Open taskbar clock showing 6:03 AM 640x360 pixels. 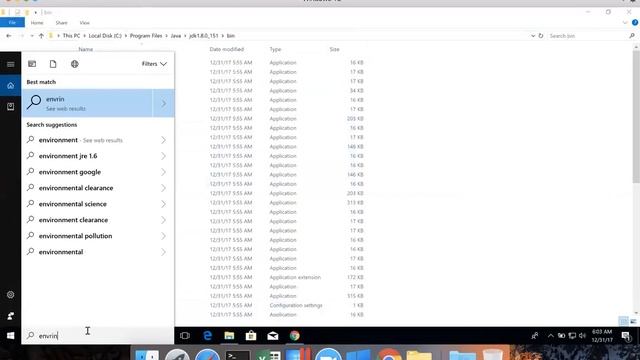click(602, 336)
